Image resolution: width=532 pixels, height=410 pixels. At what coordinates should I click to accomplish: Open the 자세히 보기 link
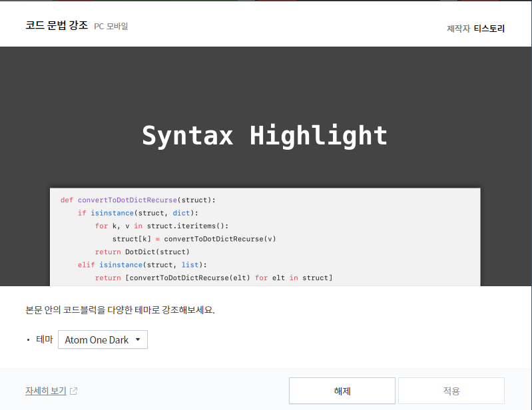pos(46,391)
